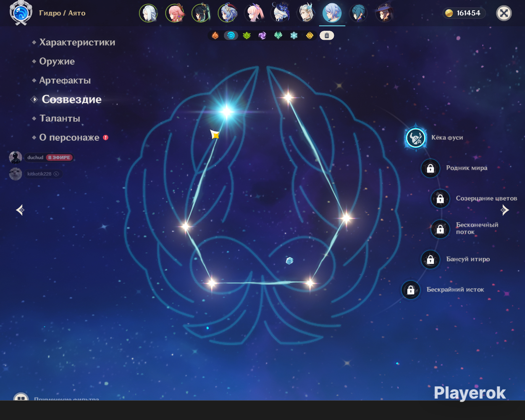The height and width of the screenshot is (420, 525).
Task: Click the kitkotik228 username label
Action: click(39, 174)
